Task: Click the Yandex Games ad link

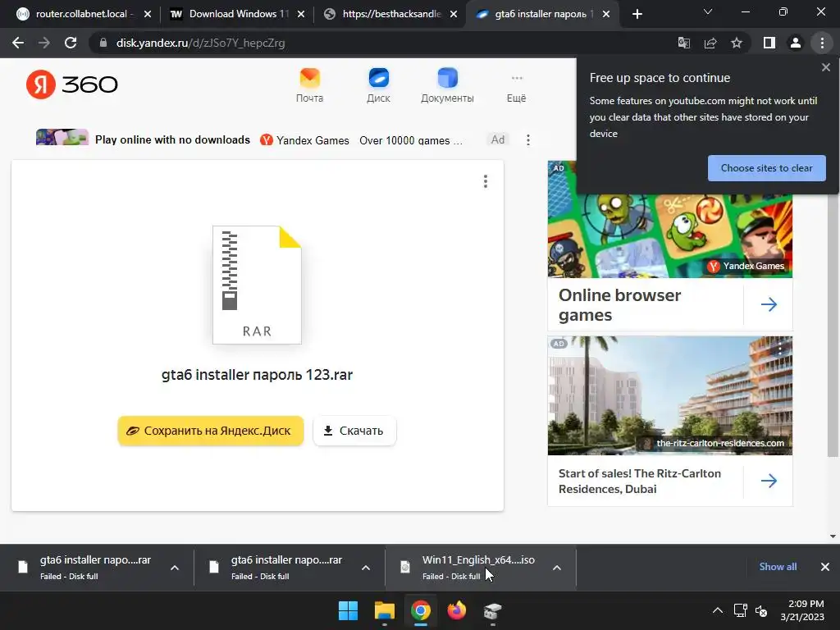Action: click(305, 140)
